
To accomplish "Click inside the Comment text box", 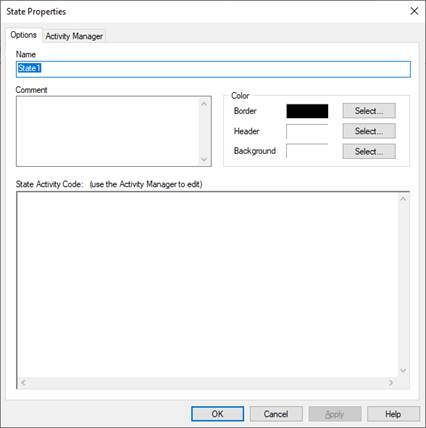I will click(x=108, y=131).
